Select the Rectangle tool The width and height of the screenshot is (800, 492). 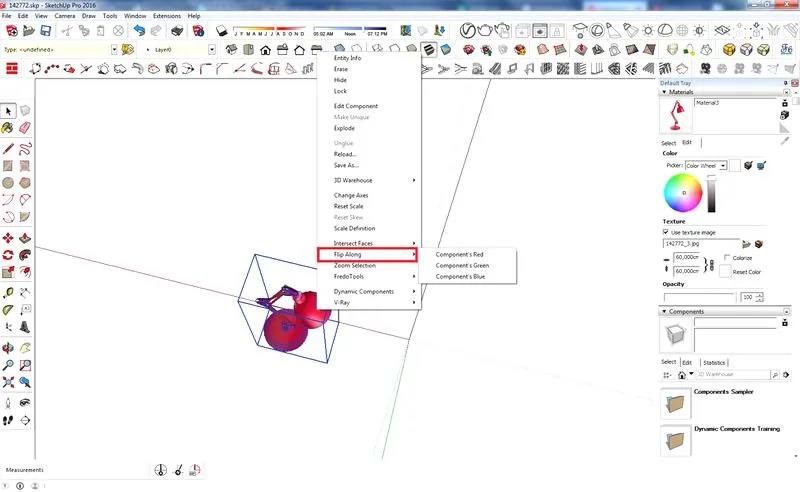tap(8, 165)
